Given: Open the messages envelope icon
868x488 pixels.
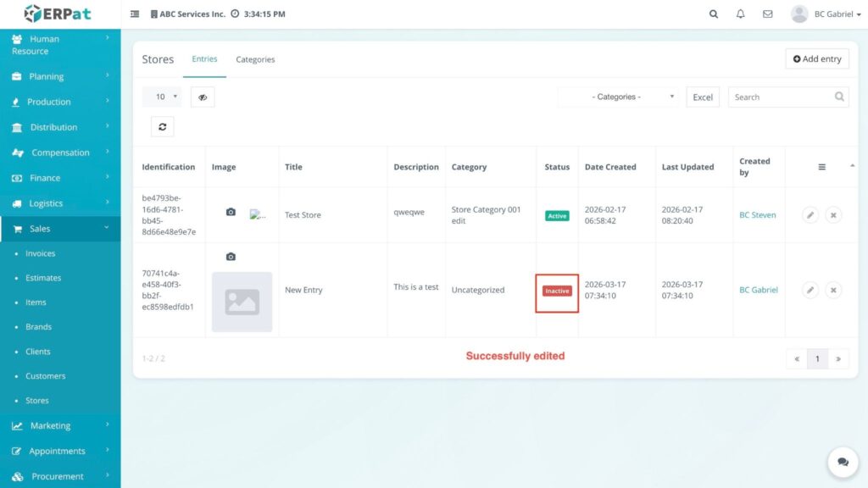Looking at the screenshot, I should 767,14.
